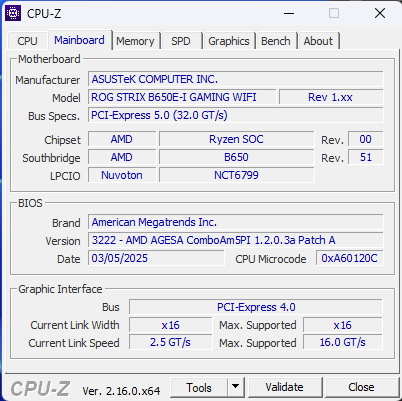Click the southbridge Rev. 51 value
402x401 pixels.
[366, 157]
